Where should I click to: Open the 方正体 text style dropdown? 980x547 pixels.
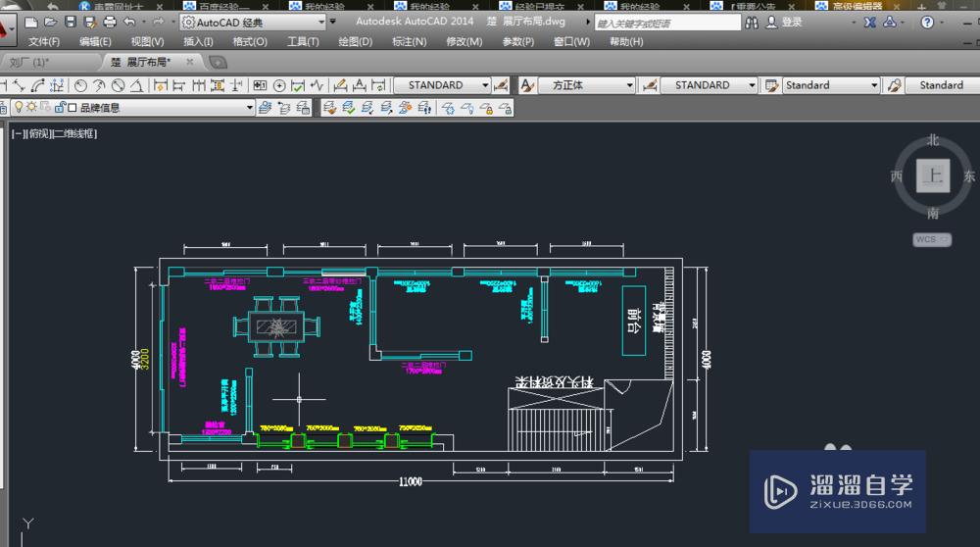pyautogui.click(x=629, y=86)
